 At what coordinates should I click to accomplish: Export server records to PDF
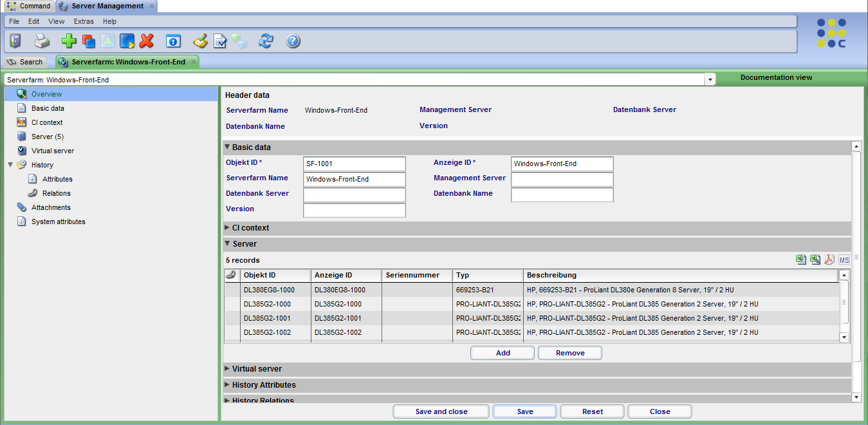click(x=829, y=260)
